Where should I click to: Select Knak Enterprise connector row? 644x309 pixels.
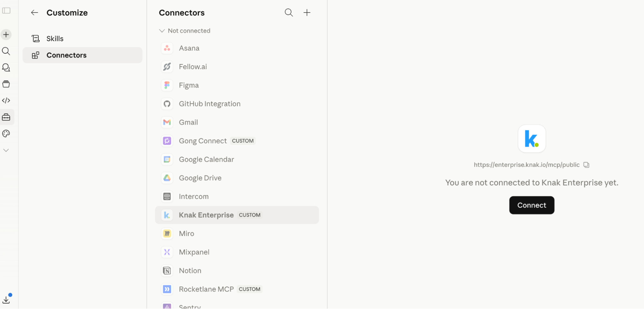click(x=237, y=215)
